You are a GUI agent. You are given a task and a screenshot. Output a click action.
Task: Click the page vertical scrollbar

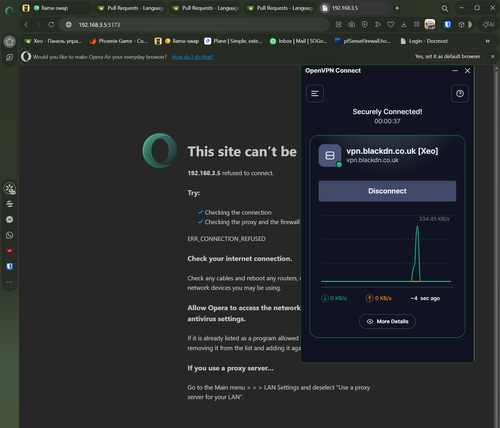coord(496,247)
